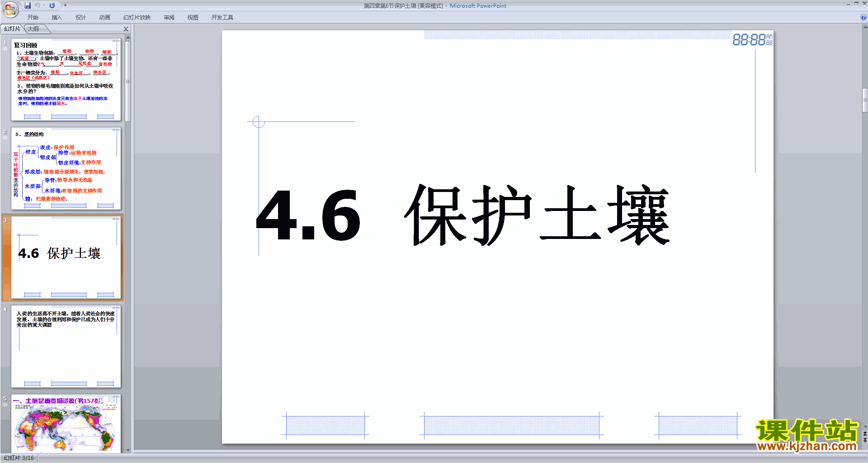Go to next slide with double down arrows

[x=865, y=440]
